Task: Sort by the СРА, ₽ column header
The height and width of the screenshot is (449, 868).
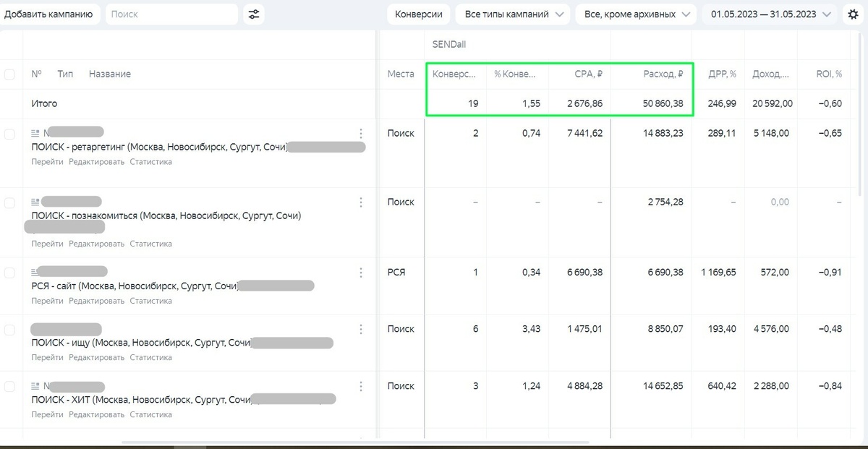Action: click(x=588, y=74)
